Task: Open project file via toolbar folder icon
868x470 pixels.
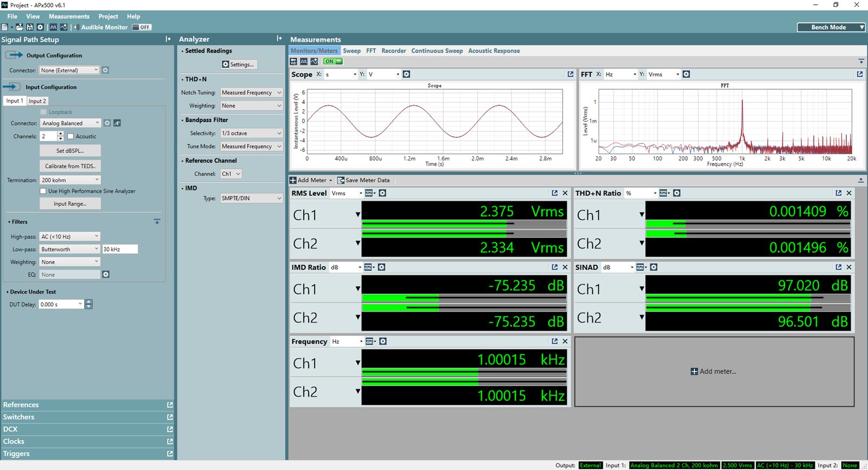Action: pos(20,27)
